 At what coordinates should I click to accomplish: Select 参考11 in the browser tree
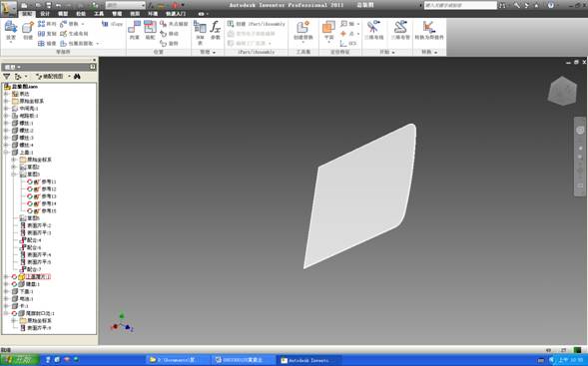(x=49, y=182)
